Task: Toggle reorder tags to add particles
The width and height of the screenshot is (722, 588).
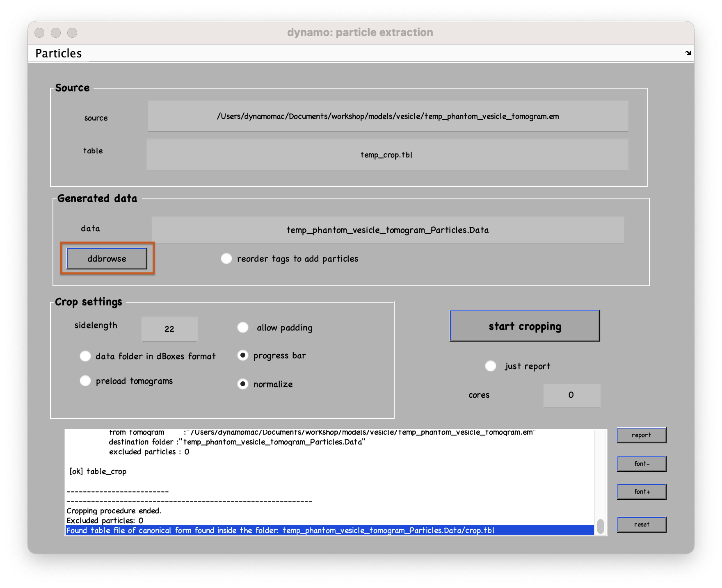Action: pyautogui.click(x=226, y=259)
